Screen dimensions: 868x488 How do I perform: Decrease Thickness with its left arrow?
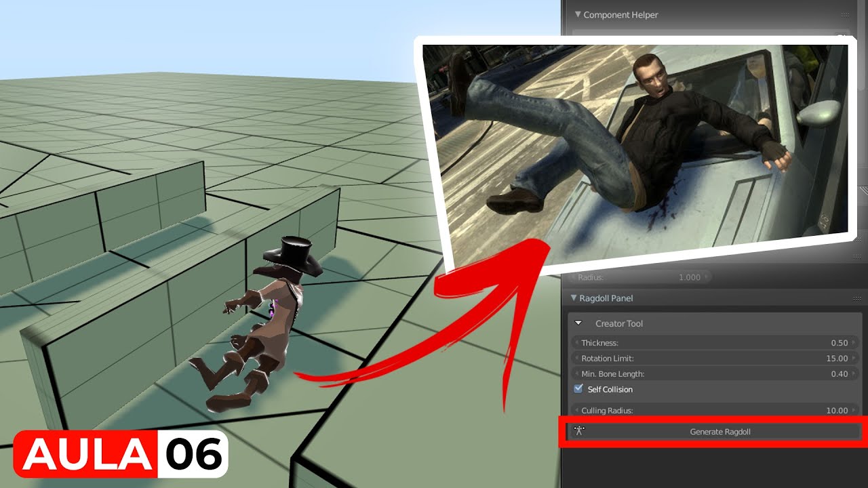coord(576,343)
